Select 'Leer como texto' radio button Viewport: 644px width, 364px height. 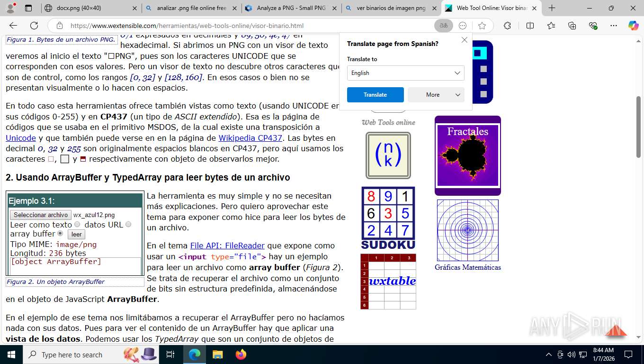pyautogui.click(x=77, y=224)
